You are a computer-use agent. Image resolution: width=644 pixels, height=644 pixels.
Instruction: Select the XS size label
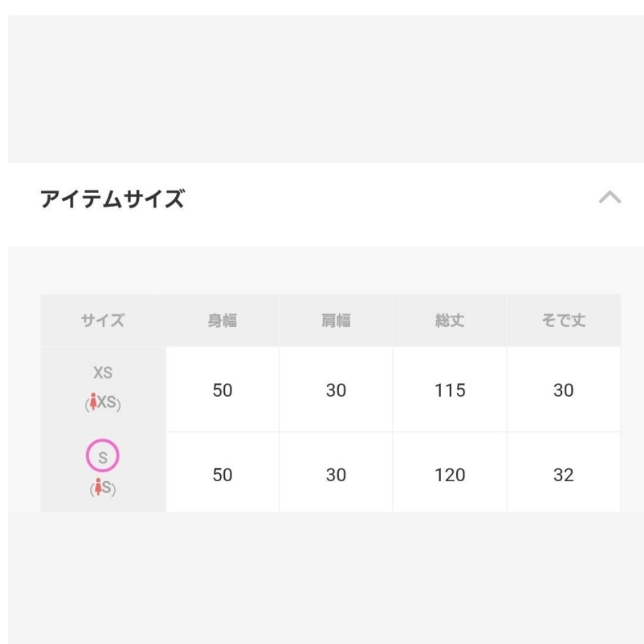click(x=103, y=373)
